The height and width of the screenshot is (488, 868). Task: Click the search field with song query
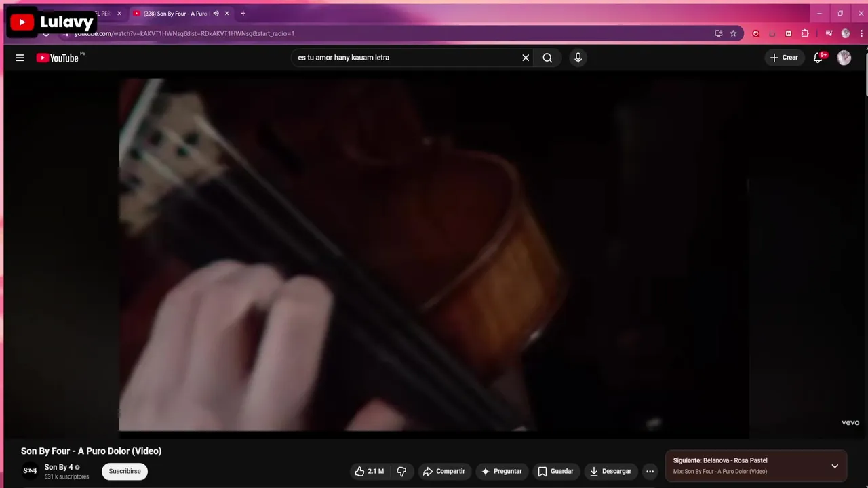tap(407, 58)
